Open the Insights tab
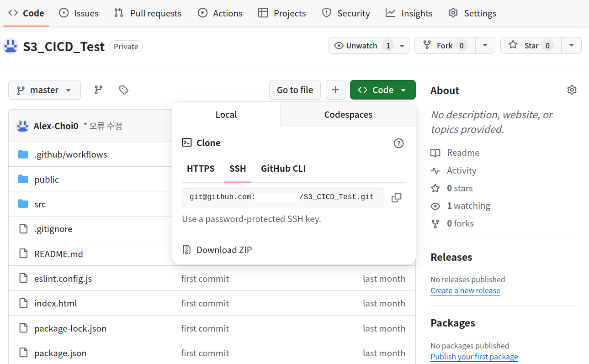Image resolution: width=589 pixels, height=364 pixels. [409, 13]
